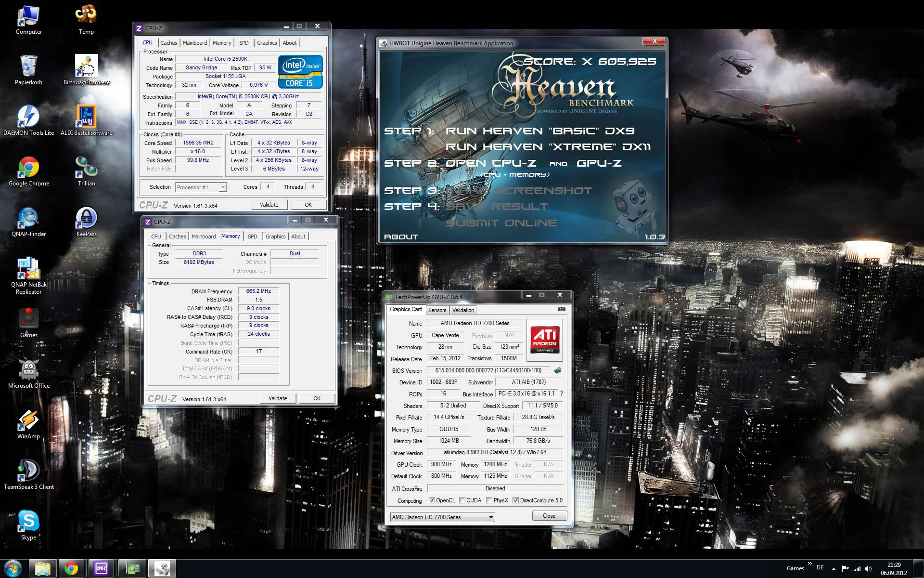Click the Close button in GPU-Z

point(549,516)
